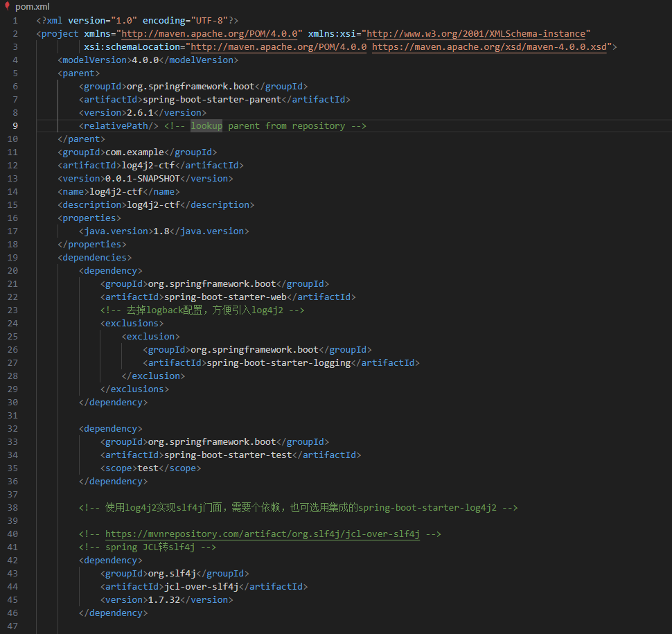Click the project tag on line 2
This screenshot has width=672, height=634.
[x=58, y=33]
